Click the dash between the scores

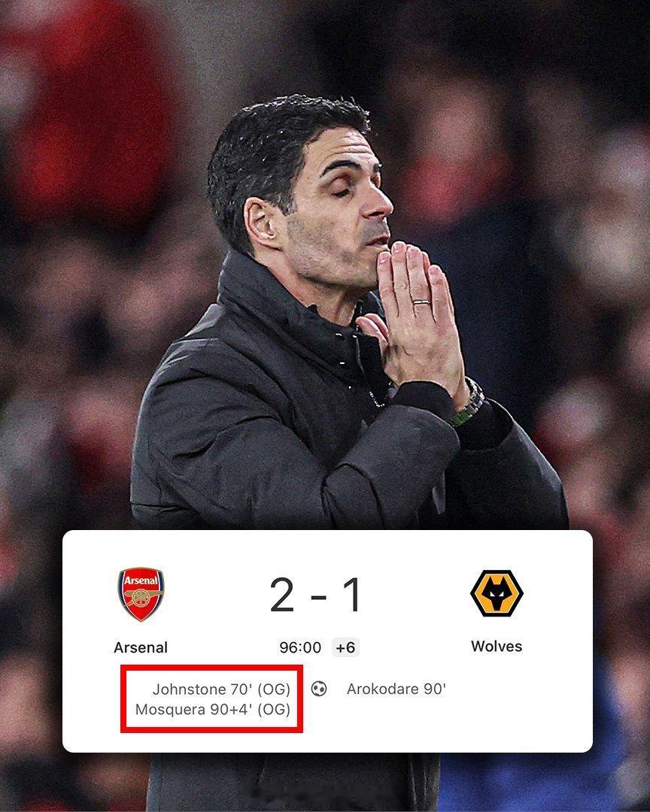[x=319, y=597]
